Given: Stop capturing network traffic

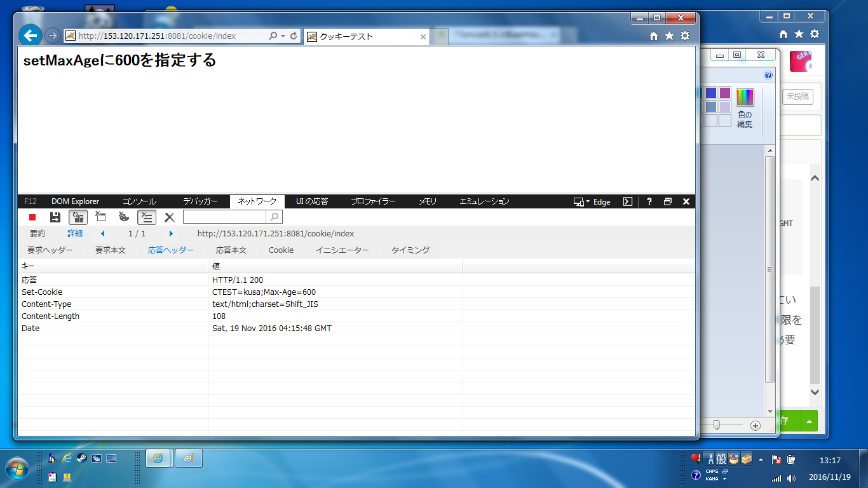Looking at the screenshot, I should (x=32, y=217).
